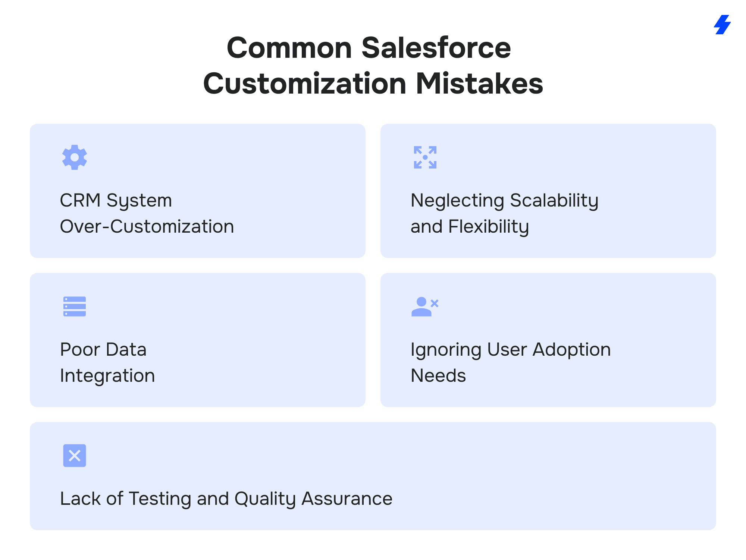Click the server stack data icon
The image size is (746, 560).
coord(75,306)
